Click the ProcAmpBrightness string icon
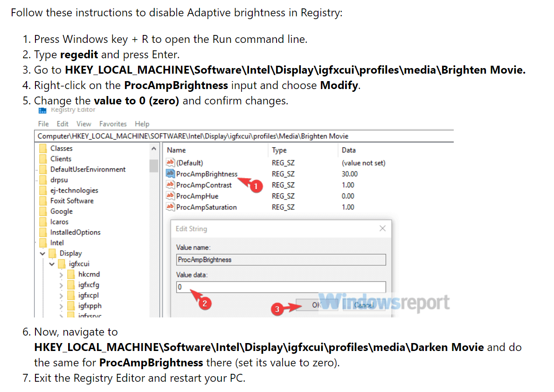The width and height of the screenshot is (554, 392). [x=170, y=173]
